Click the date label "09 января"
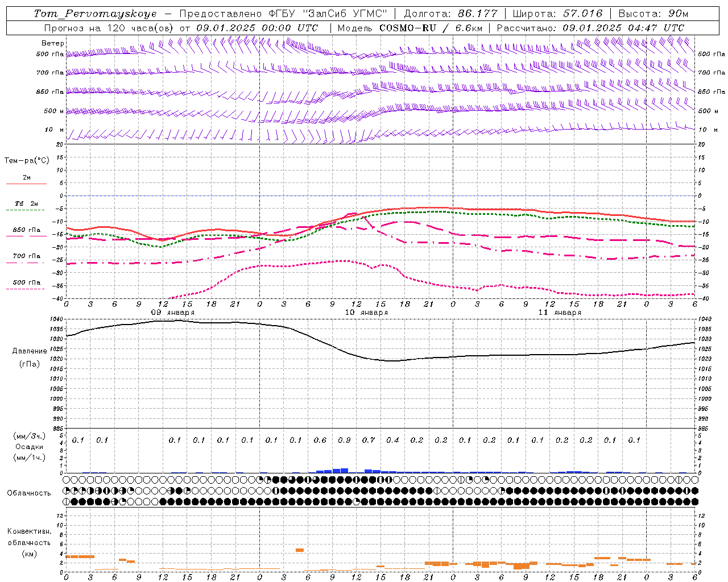This screenshot has height=582, width=728. pos(172,313)
